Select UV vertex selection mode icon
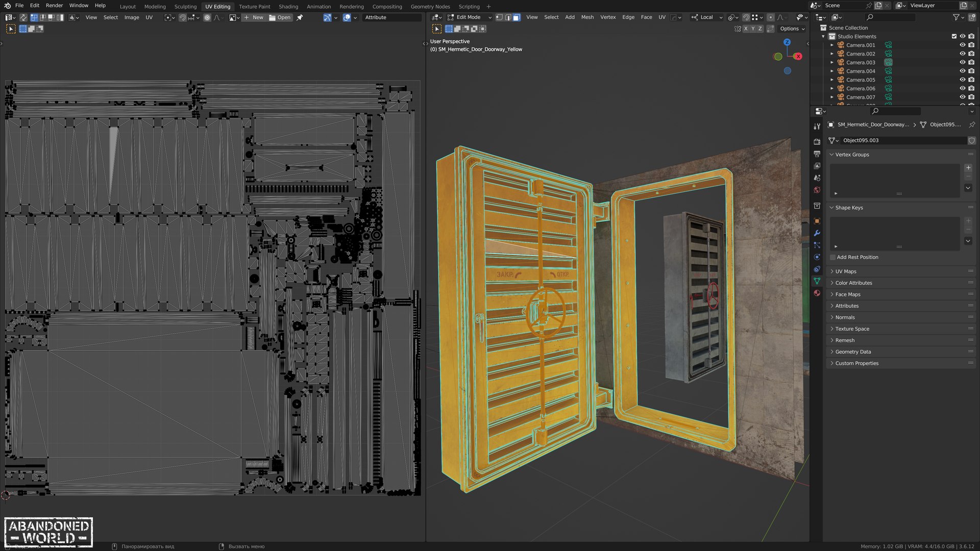The height and width of the screenshot is (551, 980). pyautogui.click(x=34, y=17)
